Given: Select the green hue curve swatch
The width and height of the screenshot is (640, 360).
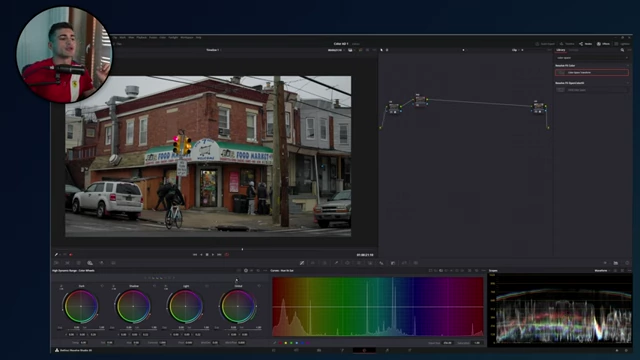Looking at the screenshot, I should click(291, 343).
